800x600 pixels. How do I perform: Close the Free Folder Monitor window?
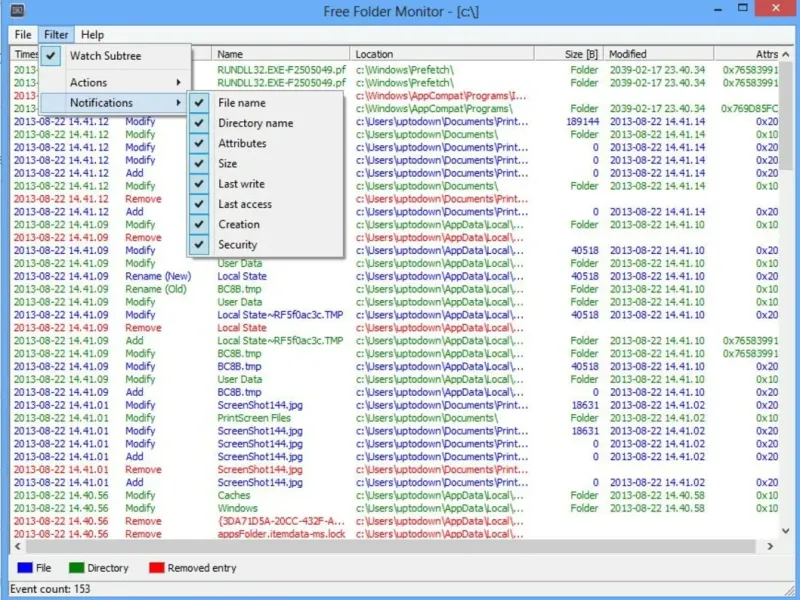tap(776, 8)
